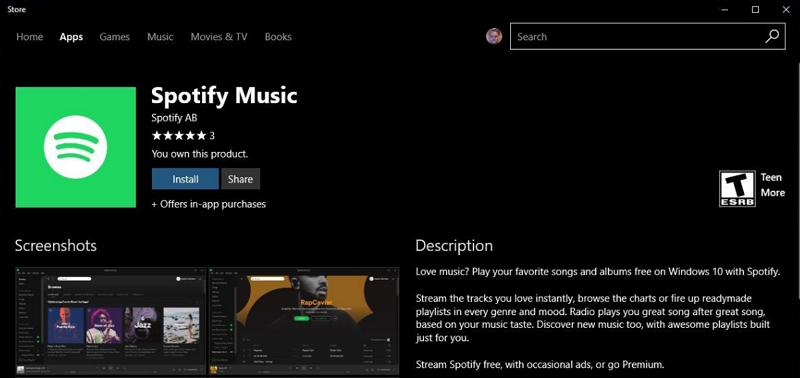Open the Spotify AB publisher link

click(x=174, y=118)
